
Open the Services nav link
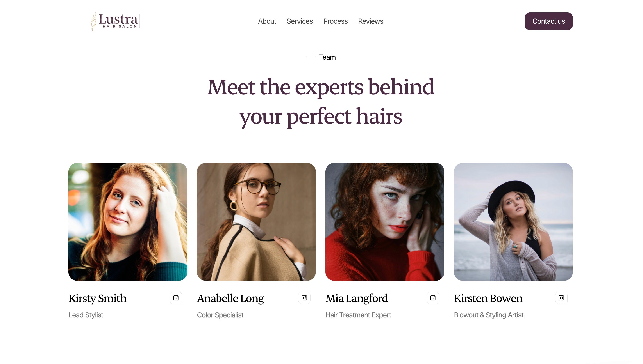300,21
